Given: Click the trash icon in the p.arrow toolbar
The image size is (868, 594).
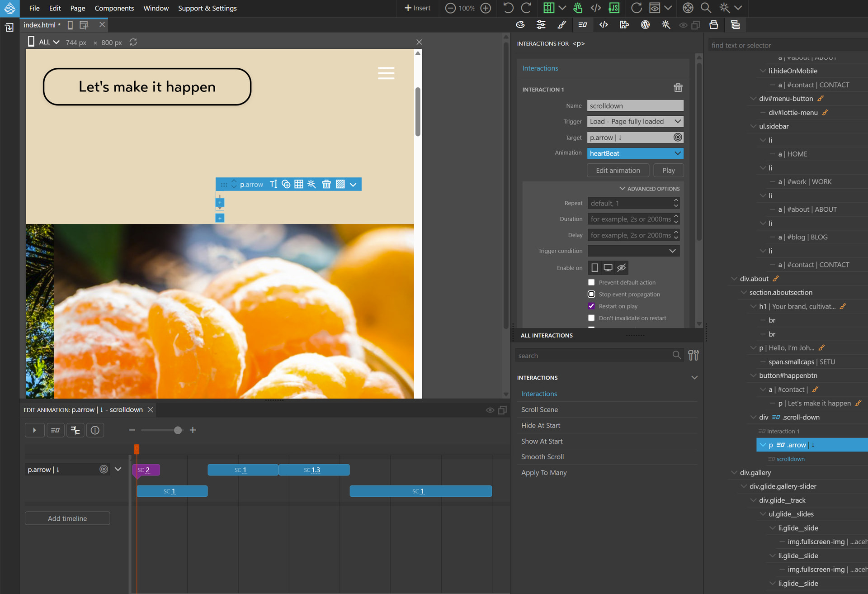Looking at the screenshot, I should pyautogui.click(x=326, y=184).
